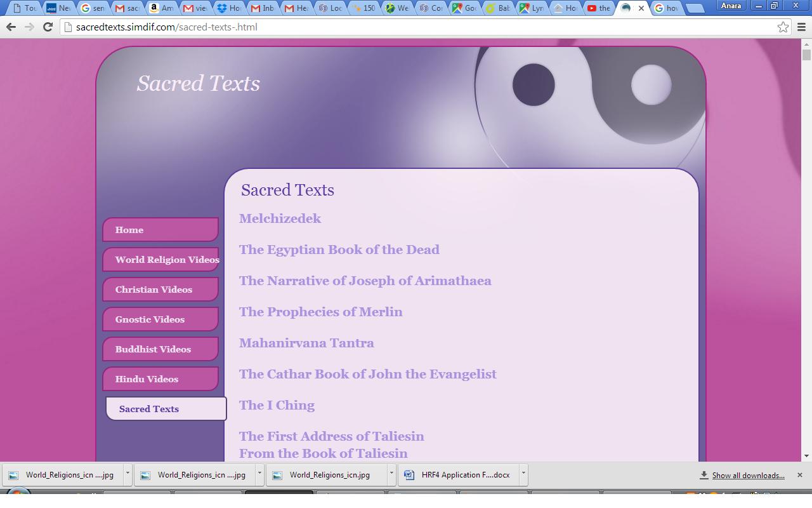Click the forward navigation arrow
The image size is (812, 508).
point(29,27)
